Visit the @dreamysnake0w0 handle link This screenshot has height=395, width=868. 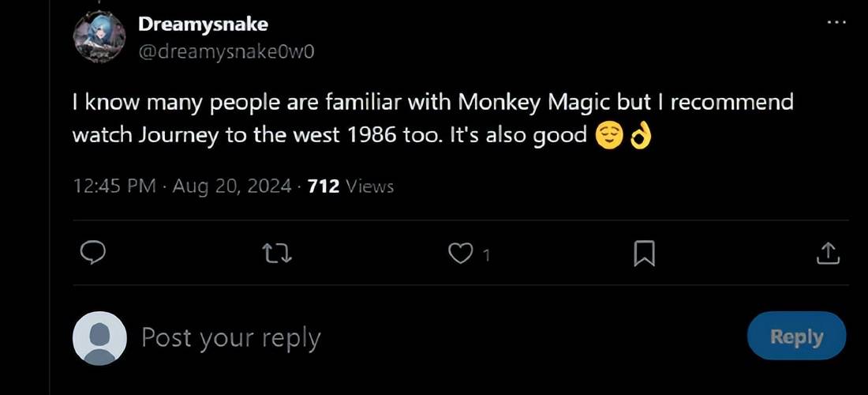coord(226,51)
